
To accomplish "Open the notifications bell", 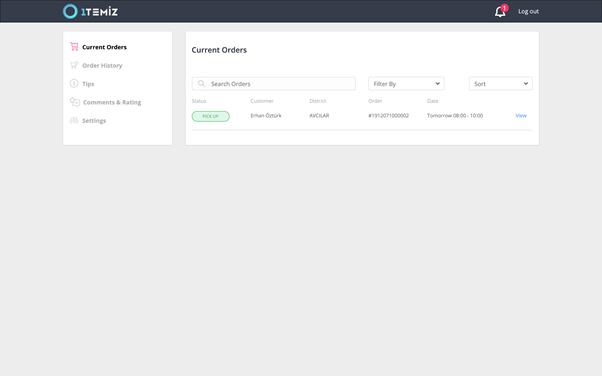I will pyautogui.click(x=500, y=12).
